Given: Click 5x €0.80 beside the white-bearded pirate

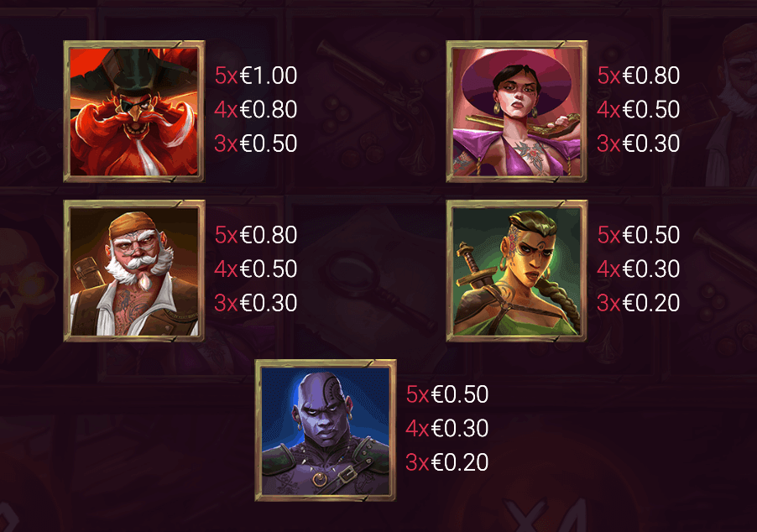Looking at the screenshot, I should tap(256, 235).
